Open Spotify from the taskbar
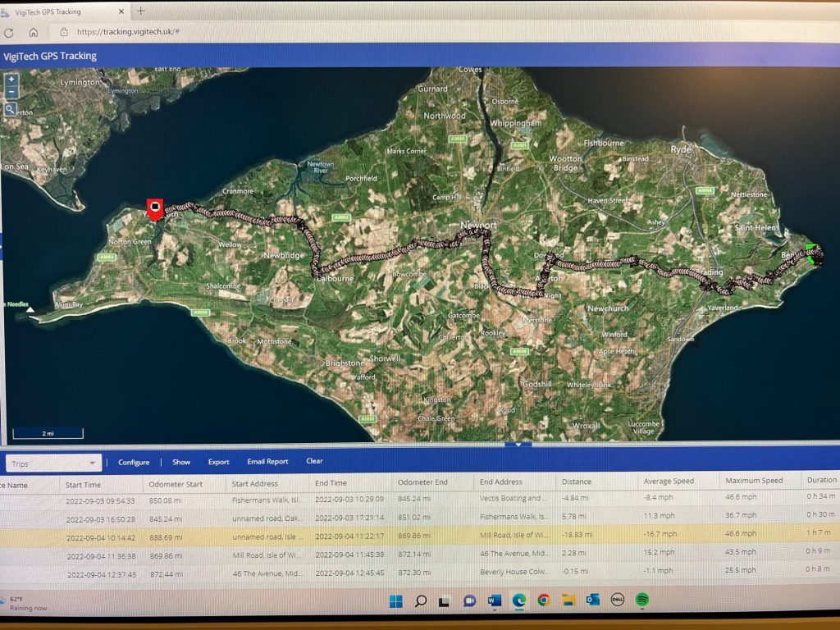 pos(641,600)
